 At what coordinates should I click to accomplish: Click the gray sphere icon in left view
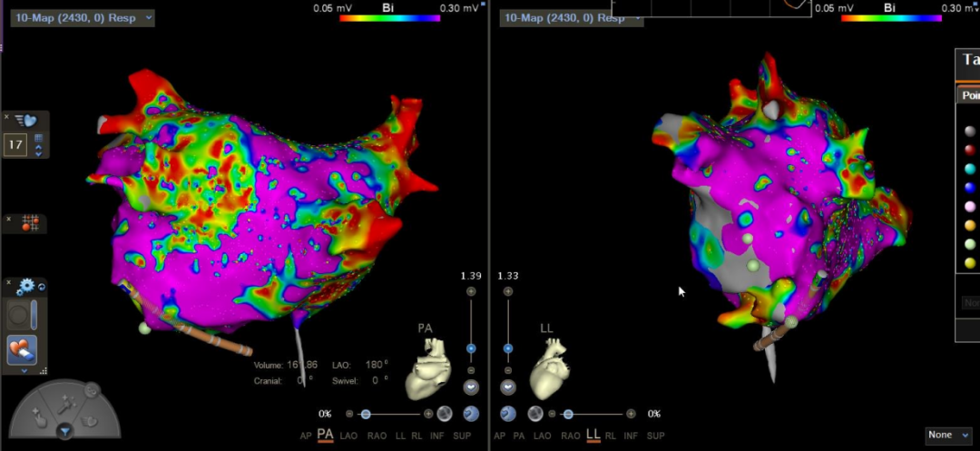coord(444,414)
